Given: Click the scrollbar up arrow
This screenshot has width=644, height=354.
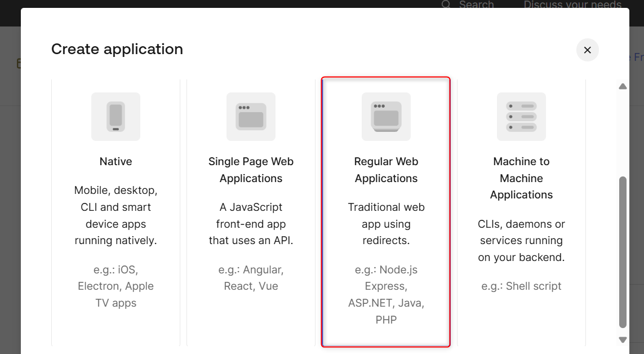Looking at the screenshot, I should (x=623, y=86).
